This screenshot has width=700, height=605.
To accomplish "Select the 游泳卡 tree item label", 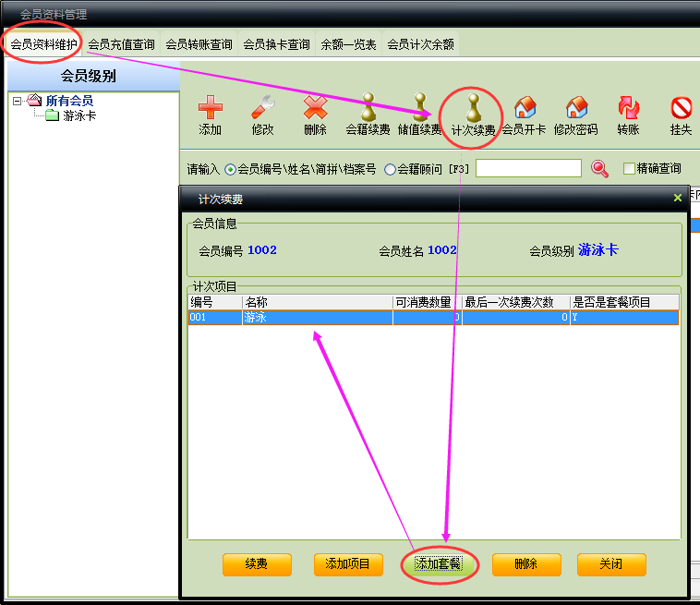I will pos(79,115).
